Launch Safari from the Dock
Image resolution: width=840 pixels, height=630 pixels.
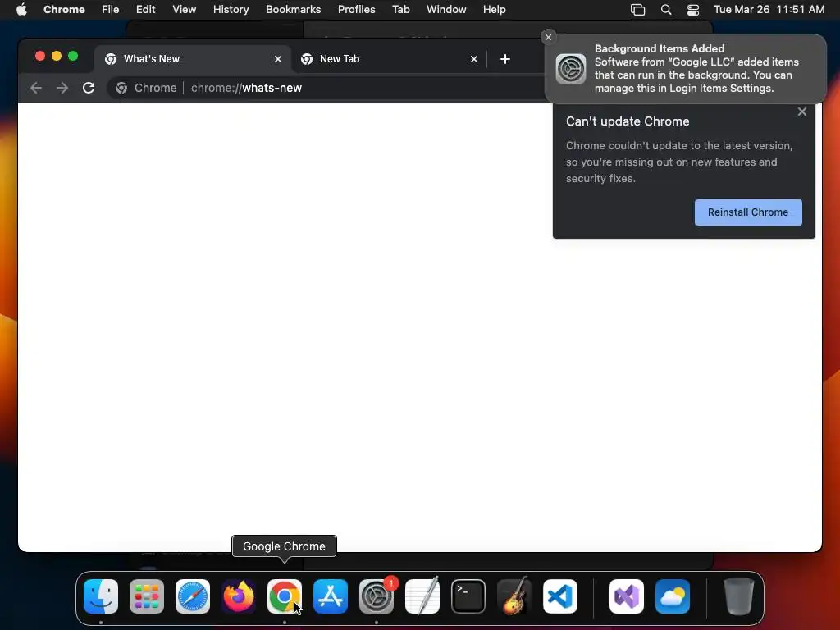pyautogui.click(x=193, y=596)
